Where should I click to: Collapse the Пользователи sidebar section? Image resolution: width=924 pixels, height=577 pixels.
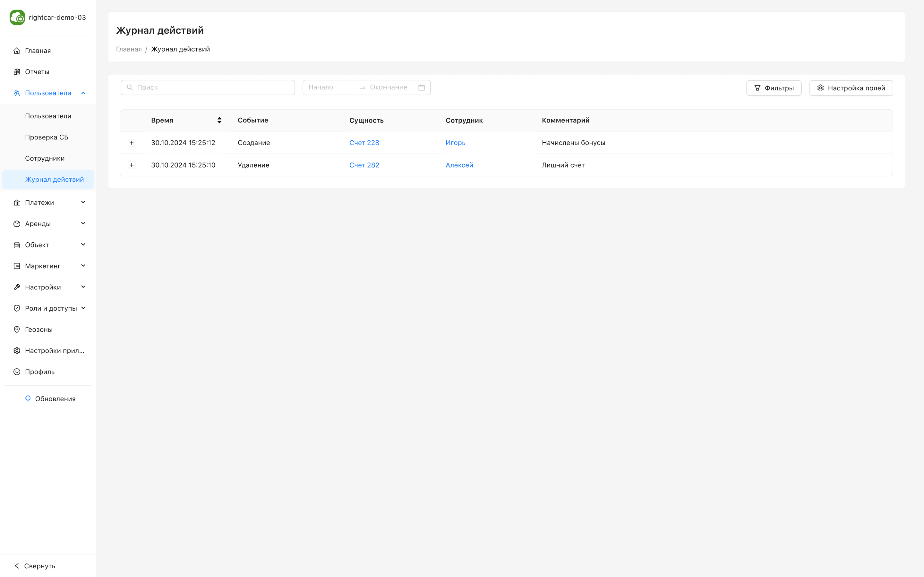83,93
